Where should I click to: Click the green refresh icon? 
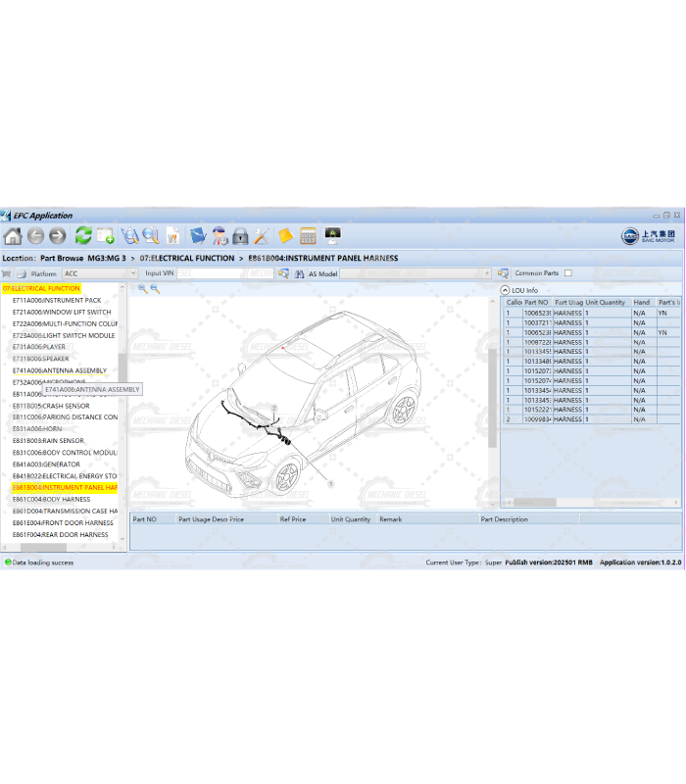(83, 236)
